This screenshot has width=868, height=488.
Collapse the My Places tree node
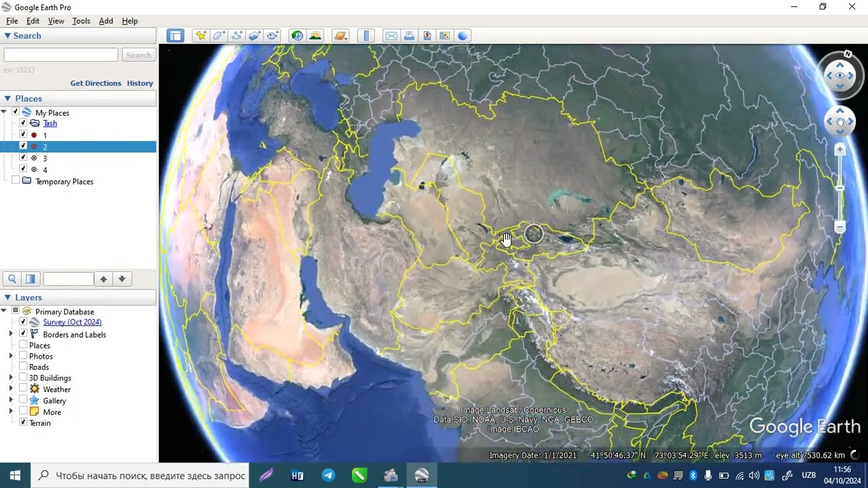[4, 113]
